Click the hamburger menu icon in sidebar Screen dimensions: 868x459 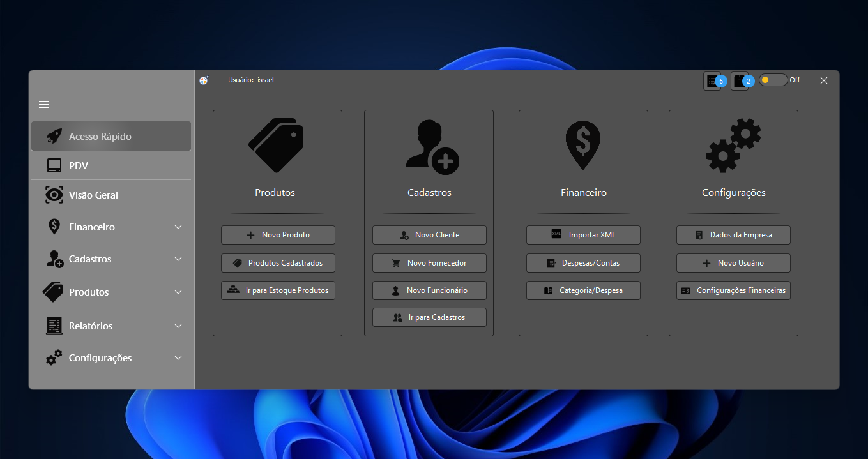click(44, 105)
